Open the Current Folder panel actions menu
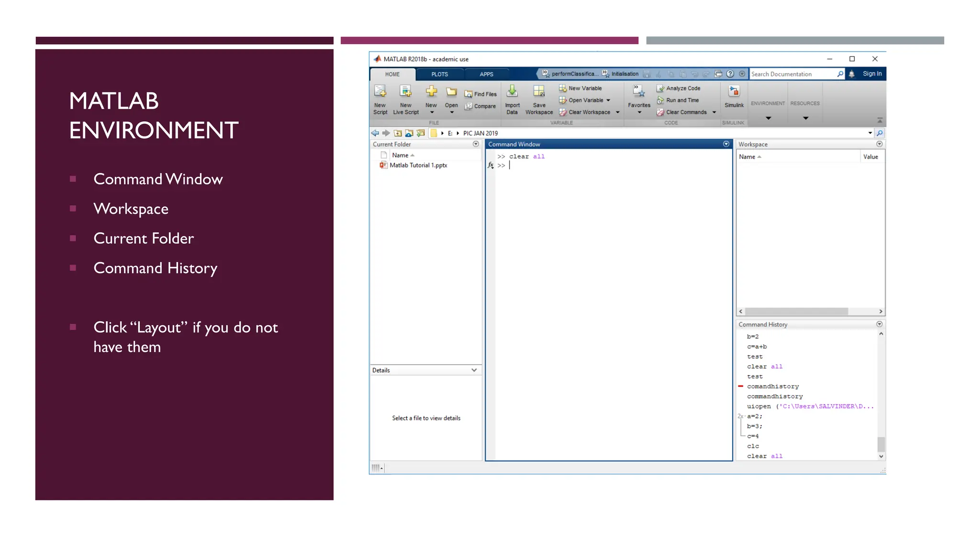980x551 pixels. tap(476, 144)
